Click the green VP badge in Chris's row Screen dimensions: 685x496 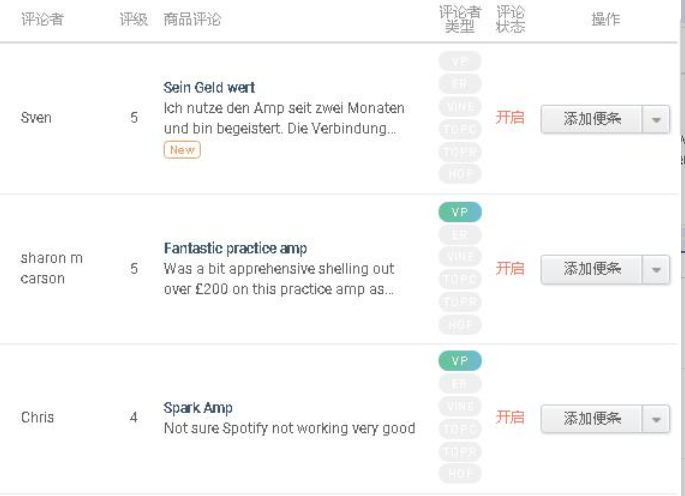[x=460, y=361]
